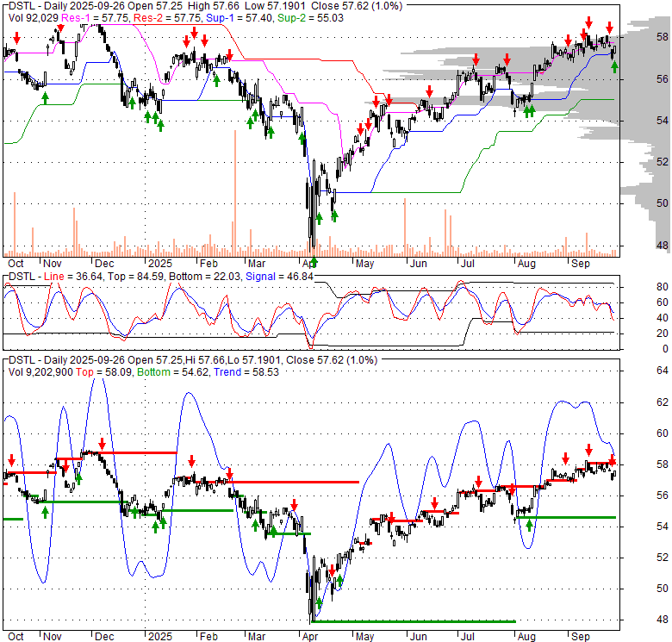Click the 64 price label on bottom chart axis
Viewport: 672px width, 642px height.
click(x=663, y=371)
